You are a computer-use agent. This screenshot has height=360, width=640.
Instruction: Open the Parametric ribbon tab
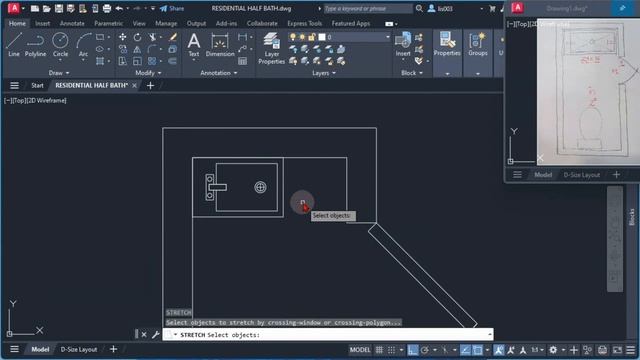click(108, 23)
